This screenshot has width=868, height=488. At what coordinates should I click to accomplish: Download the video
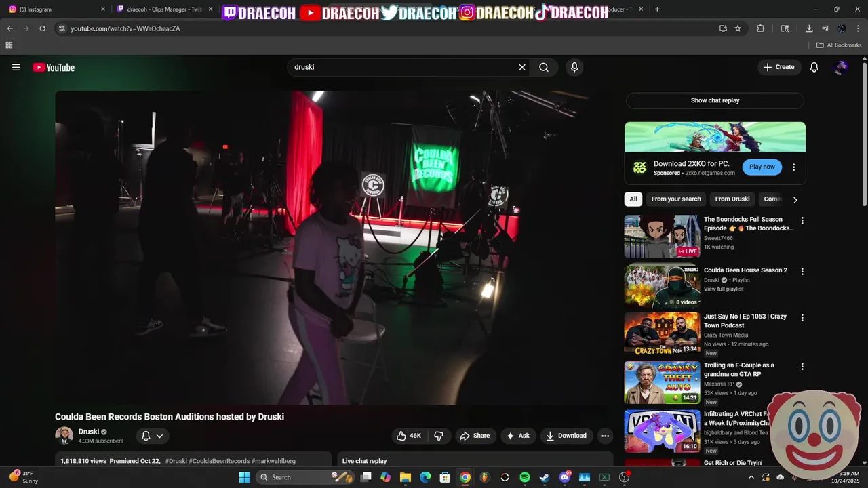pyautogui.click(x=566, y=436)
